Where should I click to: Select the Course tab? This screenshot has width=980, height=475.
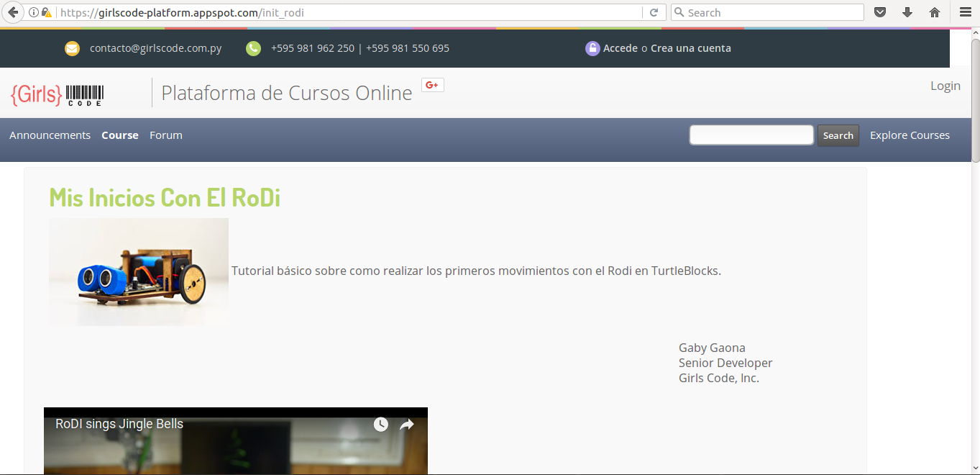pyautogui.click(x=120, y=135)
